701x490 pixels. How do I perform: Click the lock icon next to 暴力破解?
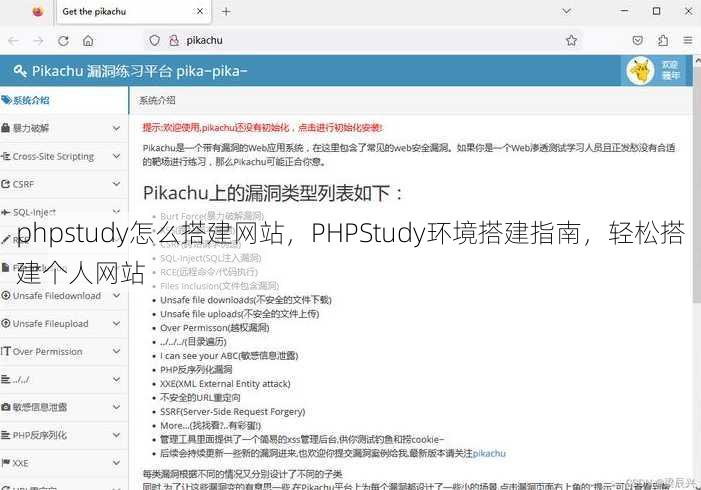[5, 128]
